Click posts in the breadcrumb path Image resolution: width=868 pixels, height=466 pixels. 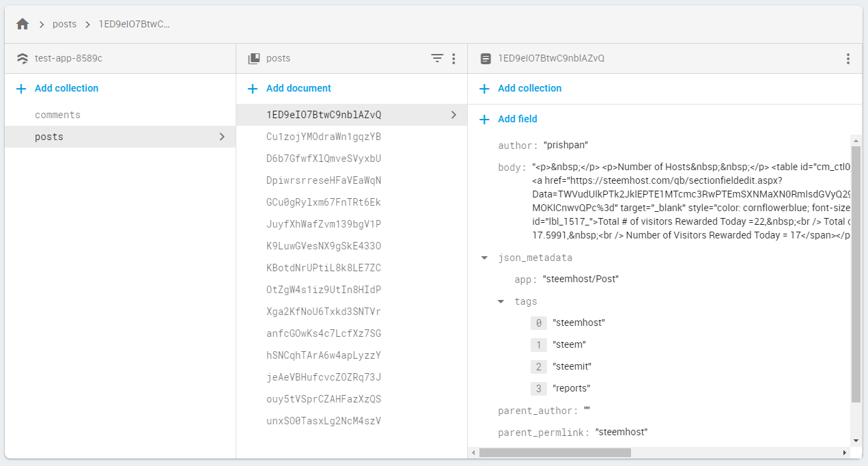[65, 24]
